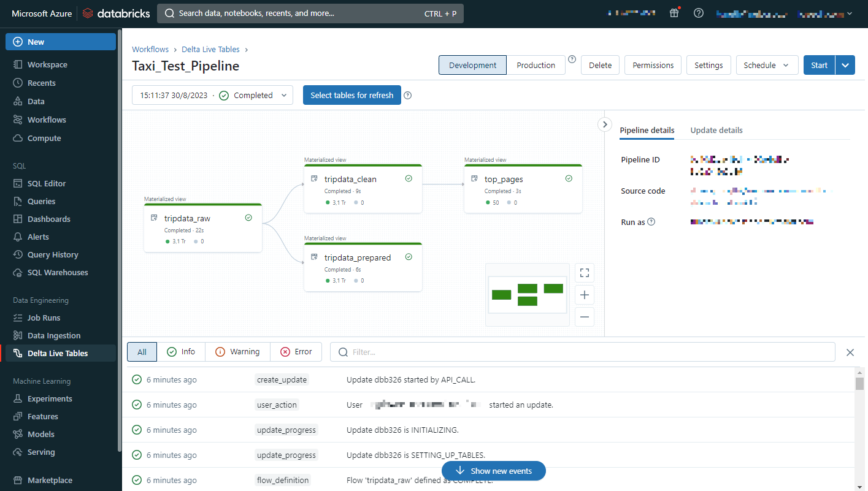Click info icon beside Select tables button
The width and height of the screenshot is (868, 491).
[x=407, y=96]
